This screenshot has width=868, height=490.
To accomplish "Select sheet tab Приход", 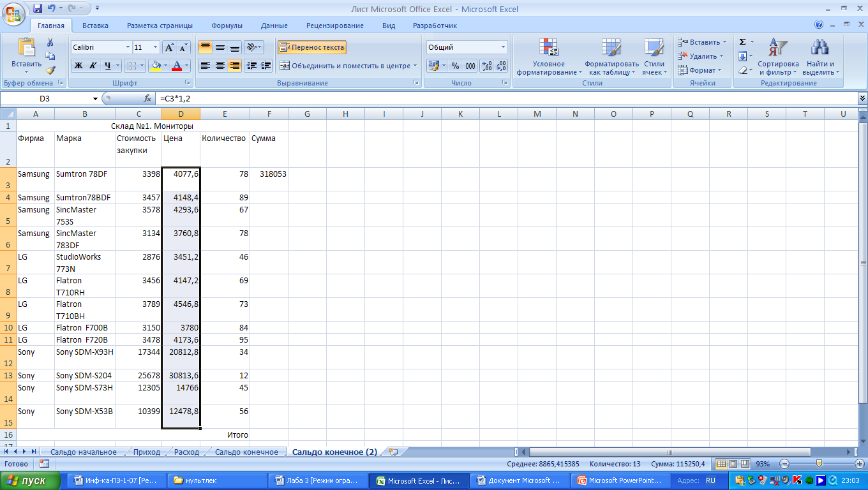I will pyautogui.click(x=147, y=452).
